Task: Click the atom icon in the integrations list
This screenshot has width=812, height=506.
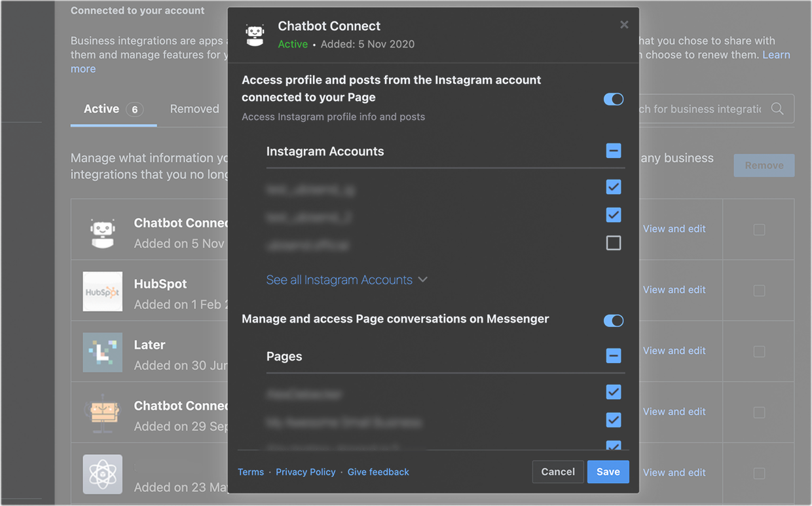Action: tap(103, 475)
